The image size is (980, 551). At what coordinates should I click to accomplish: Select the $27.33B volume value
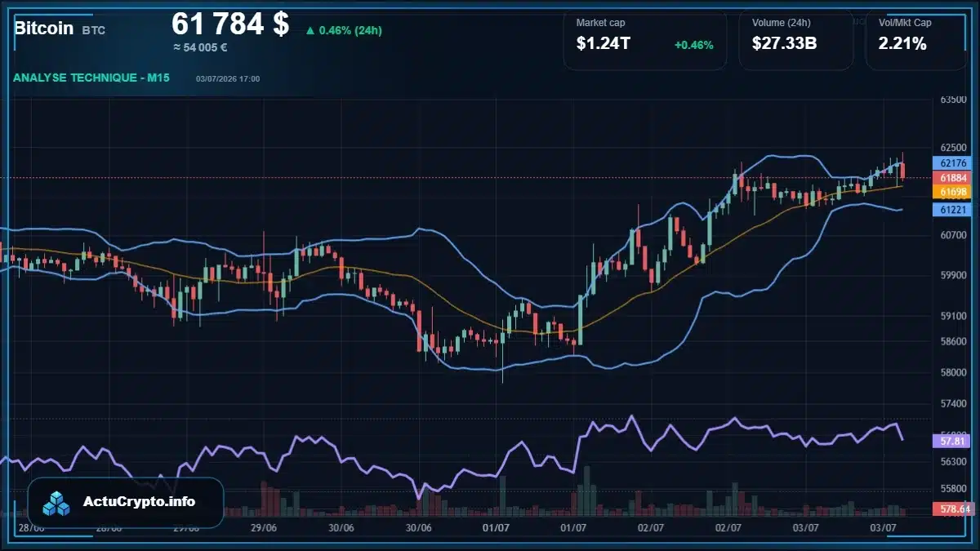[784, 44]
